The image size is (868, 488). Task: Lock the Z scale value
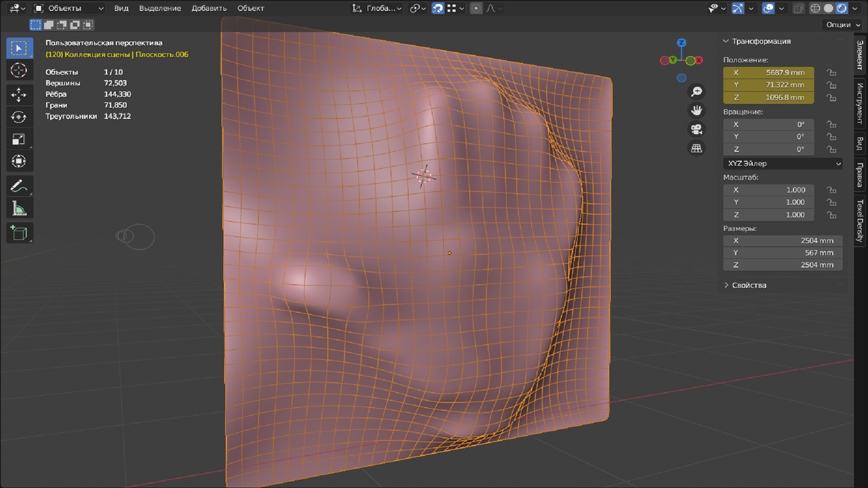point(831,215)
